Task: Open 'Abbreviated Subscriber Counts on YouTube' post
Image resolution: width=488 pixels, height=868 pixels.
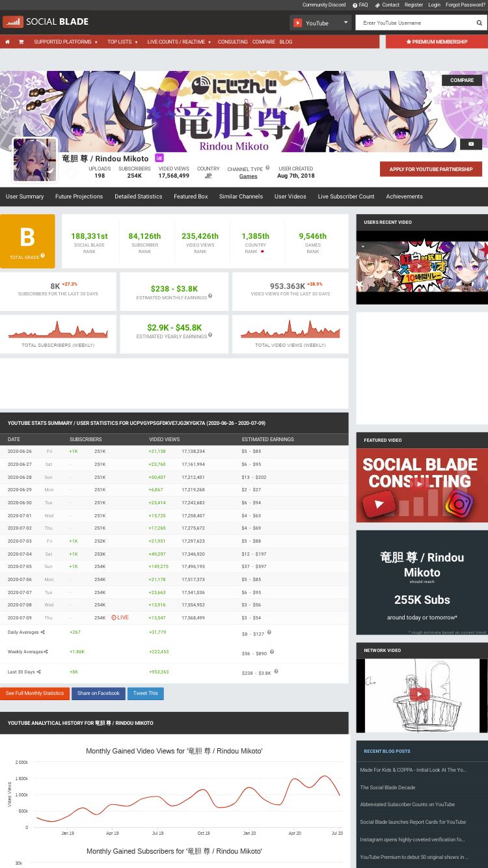Action: pyautogui.click(x=407, y=804)
